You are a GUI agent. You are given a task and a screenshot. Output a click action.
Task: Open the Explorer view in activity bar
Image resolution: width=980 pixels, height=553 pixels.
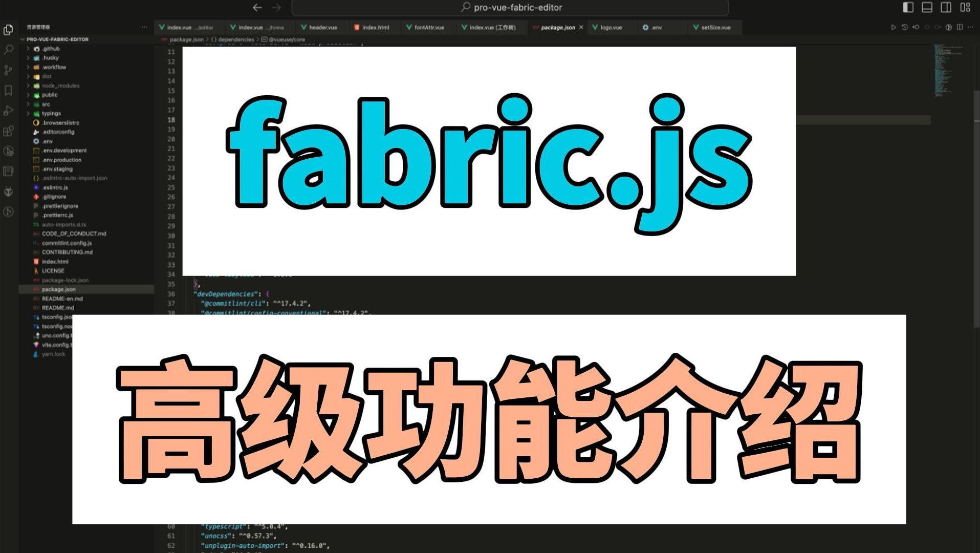8,30
